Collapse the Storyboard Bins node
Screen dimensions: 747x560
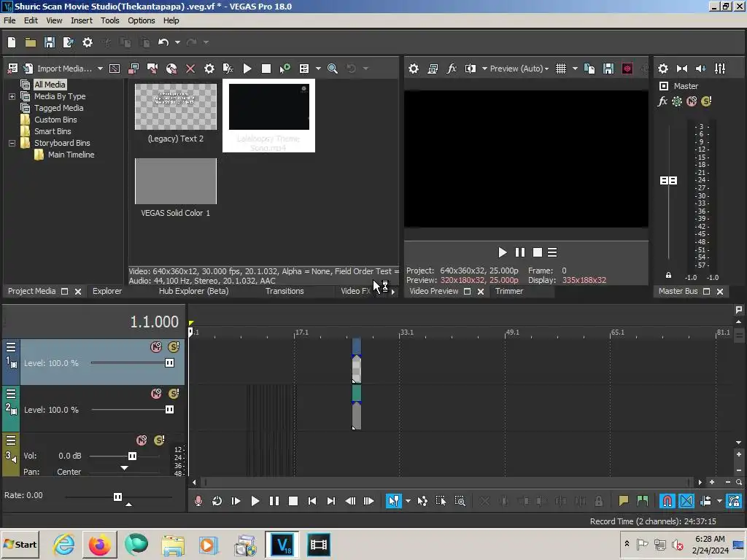click(12, 143)
